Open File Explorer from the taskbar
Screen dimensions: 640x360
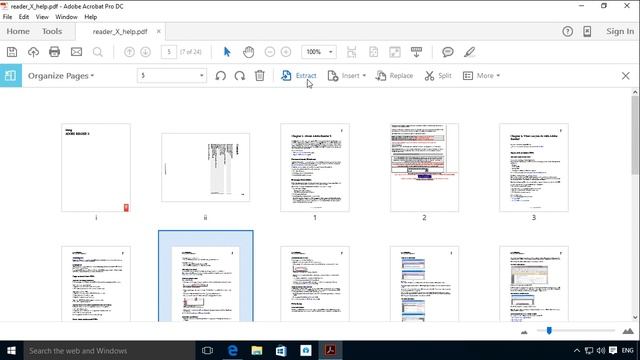[x=257, y=350]
